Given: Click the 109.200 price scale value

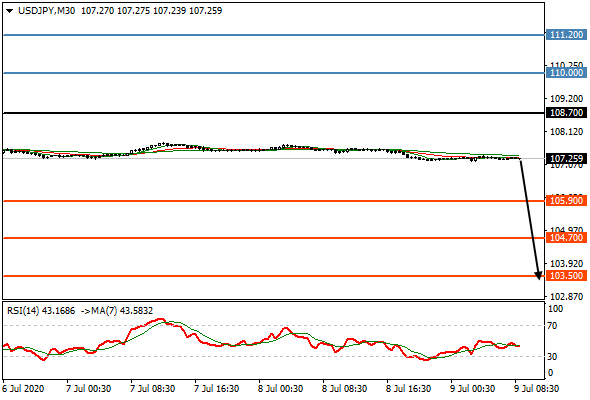Looking at the screenshot, I should [566, 99].
